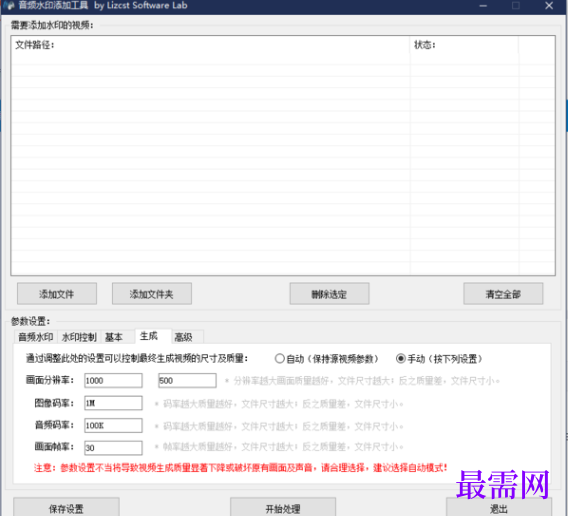
Task: Select the 手动 (按下列设置) radio option
Action: click(x=439, y=359)
